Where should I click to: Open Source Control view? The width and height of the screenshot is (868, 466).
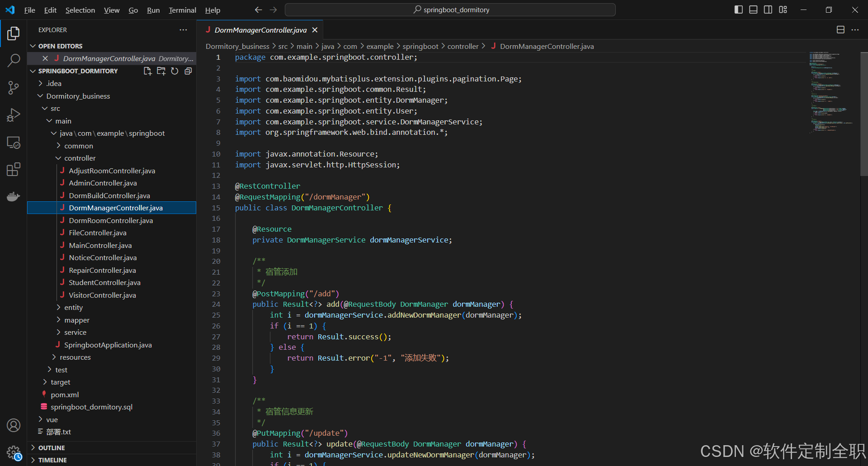click(14, 88)
